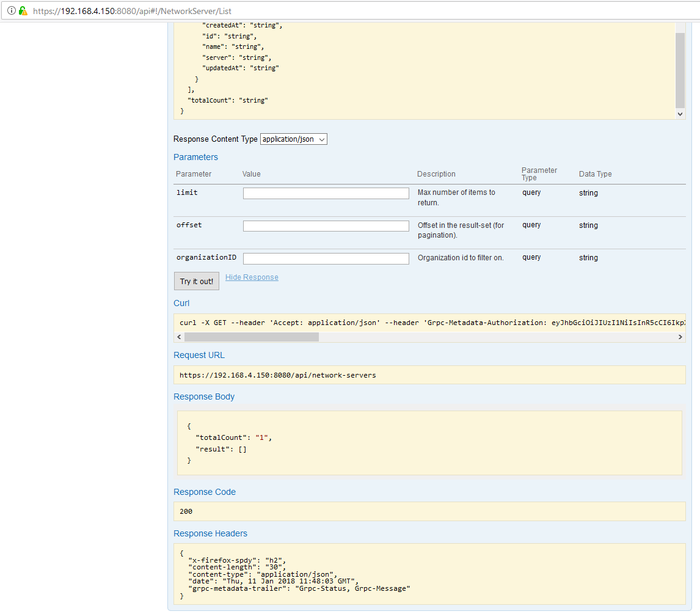Click the organizationID parameter name
This screenshot has height=614, width=700.
(x=206, y=257)
